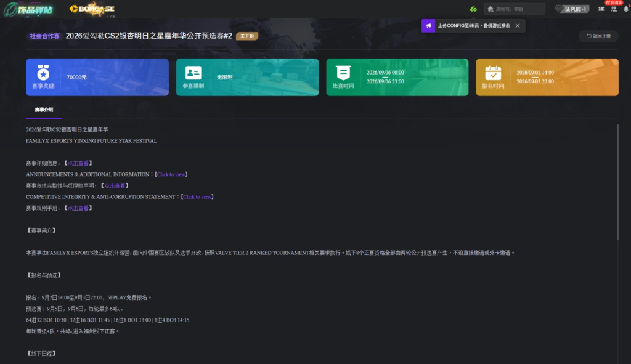This screenshot has width=631, height=364.
Task: Click the 报名：9月2日14:00 registration line
Action: pos(89,297)
